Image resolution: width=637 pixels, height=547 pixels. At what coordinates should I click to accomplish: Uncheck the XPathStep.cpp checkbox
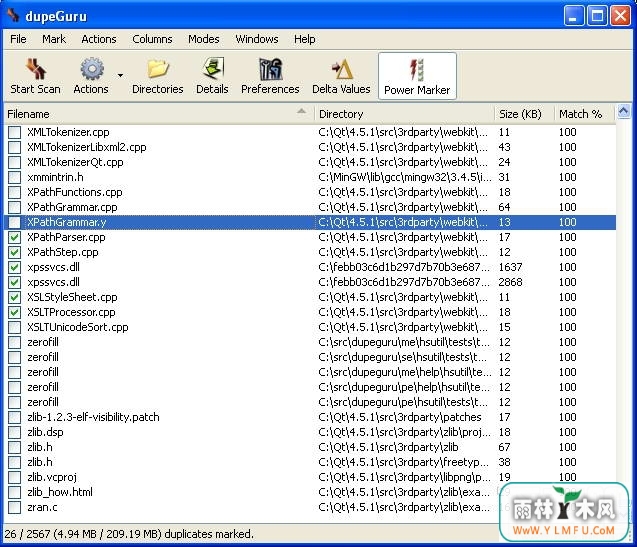pos(15,252)
